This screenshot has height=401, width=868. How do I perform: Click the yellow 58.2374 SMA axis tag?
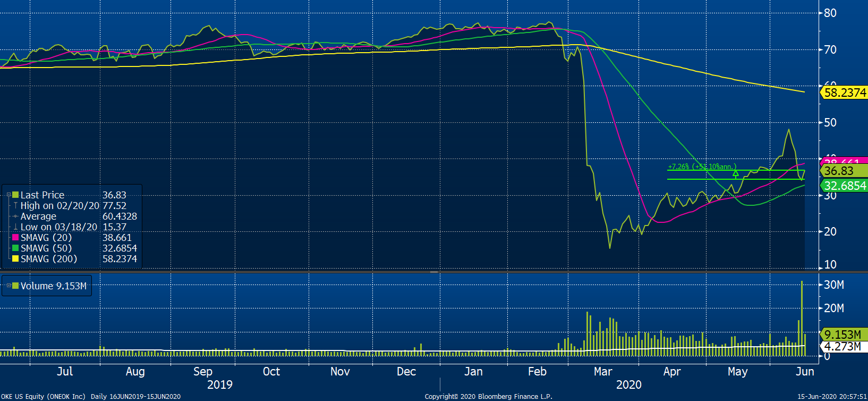pyautogui.click(x=845, y=93)
